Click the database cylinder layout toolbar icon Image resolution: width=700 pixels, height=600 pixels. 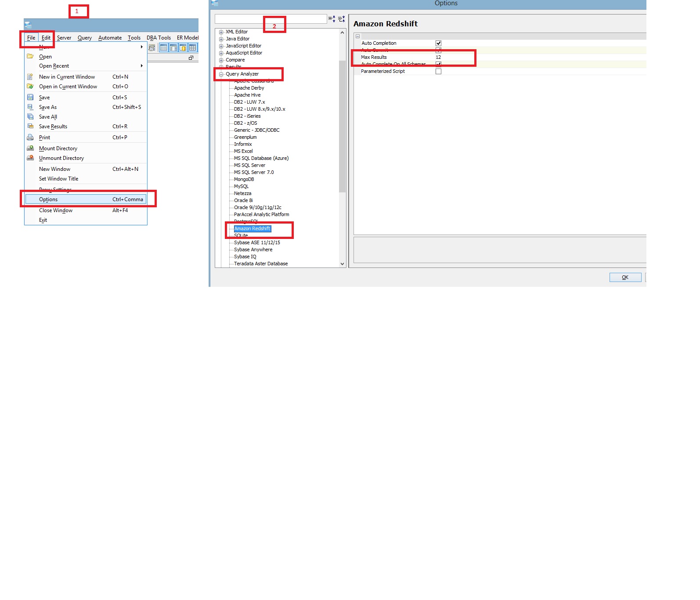(183, 47)
